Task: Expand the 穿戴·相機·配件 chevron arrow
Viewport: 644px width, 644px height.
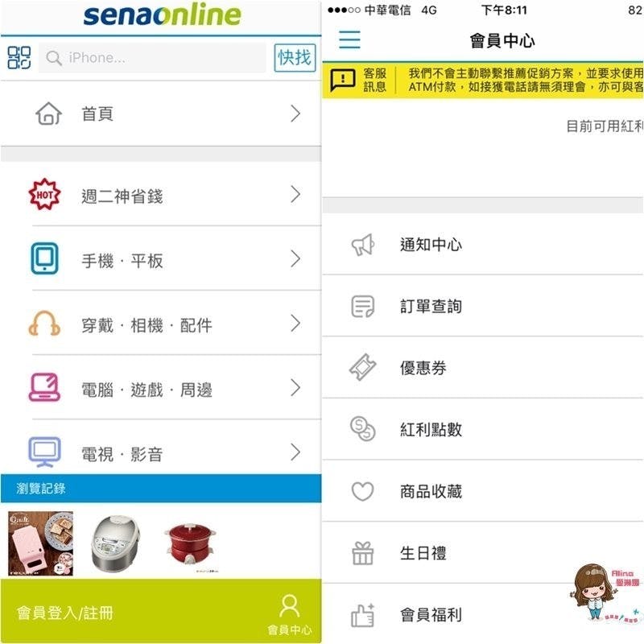Action: coord(295,324)
